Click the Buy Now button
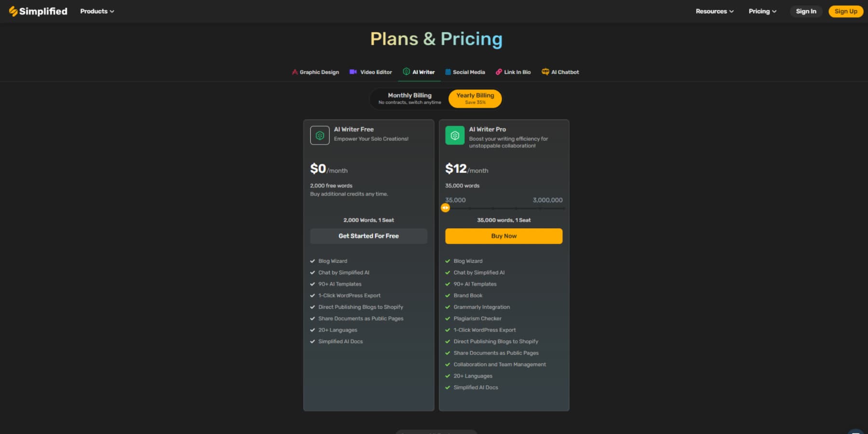Screen dimensions: 868x434 point(503,236)
